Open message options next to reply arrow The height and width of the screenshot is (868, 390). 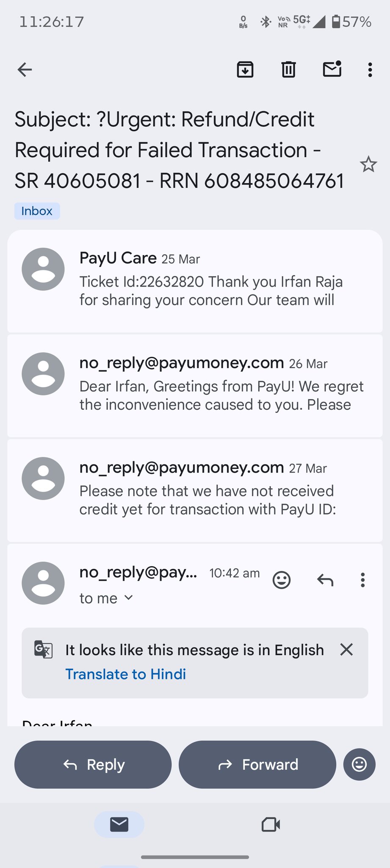point(362,580)
